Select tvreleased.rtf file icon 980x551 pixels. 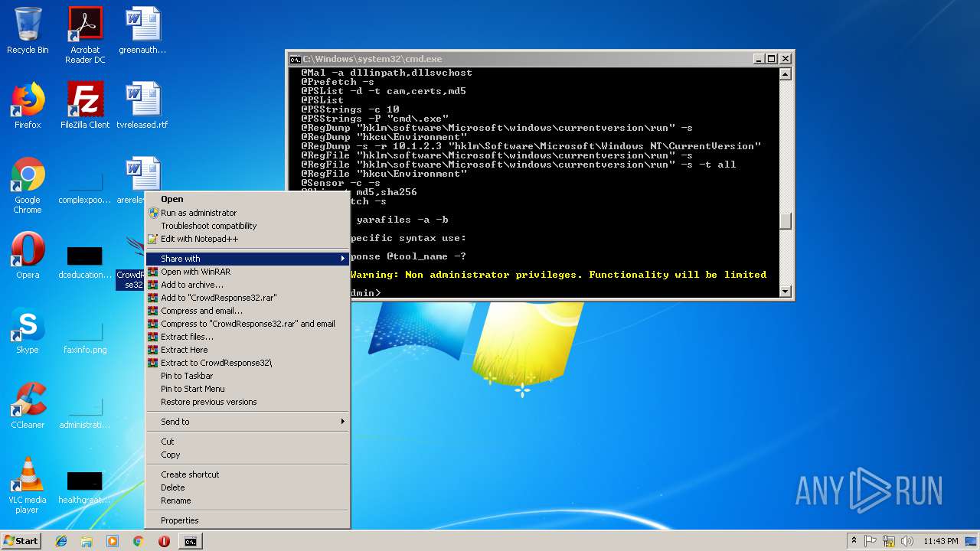[x=142, y=106]
